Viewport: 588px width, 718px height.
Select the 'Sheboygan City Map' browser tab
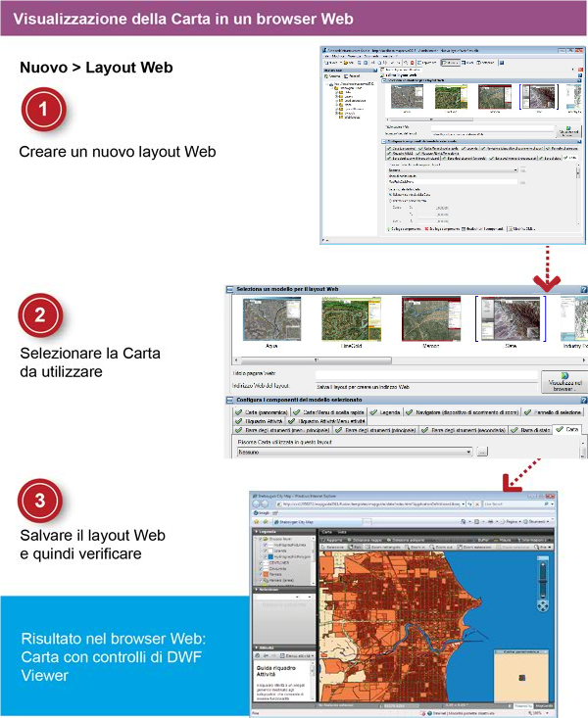pos(318,521)
